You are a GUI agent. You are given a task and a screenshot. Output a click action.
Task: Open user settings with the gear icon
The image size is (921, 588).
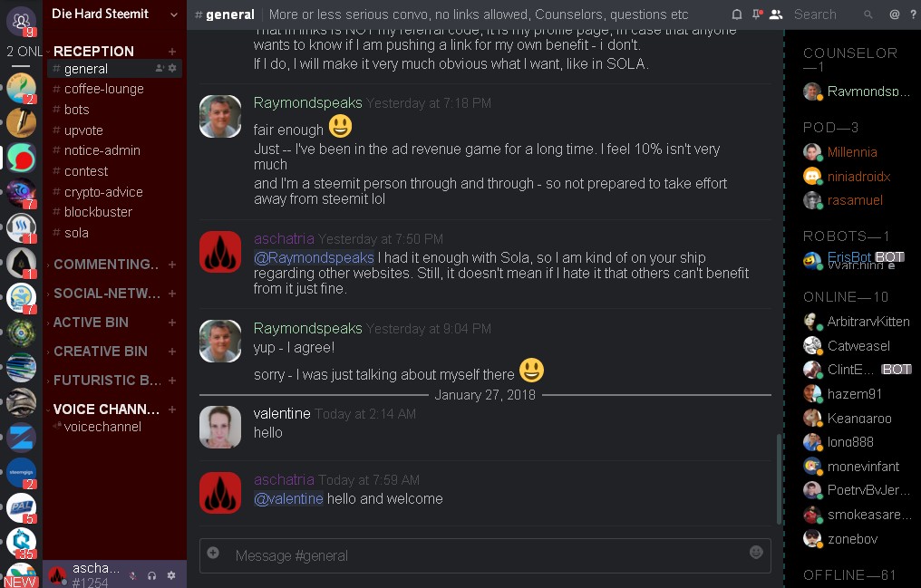click(x=171, y=574)
